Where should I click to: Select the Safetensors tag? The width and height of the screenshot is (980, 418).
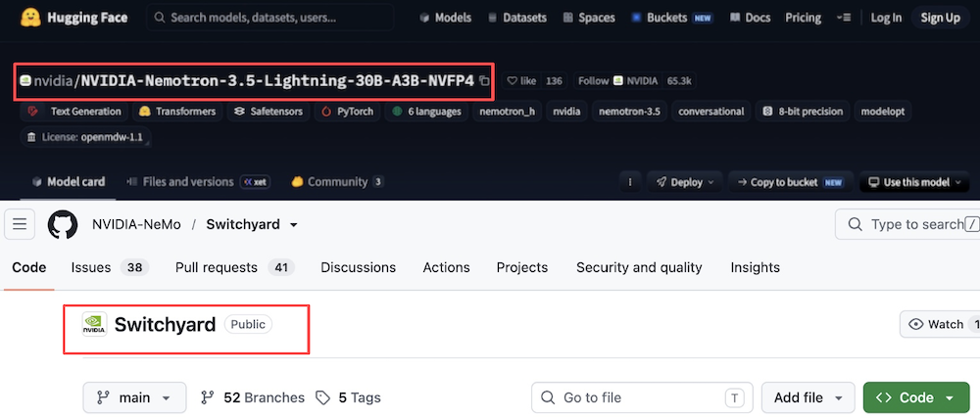[x=269, y=112]
